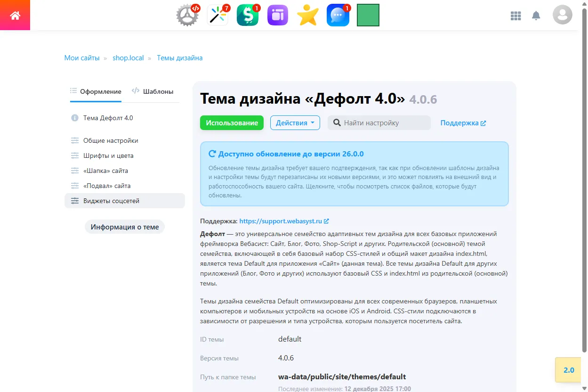The image size is (588, 392).
Task: Select the gear icon with code symbol
Action: click(x=187, y=15)
